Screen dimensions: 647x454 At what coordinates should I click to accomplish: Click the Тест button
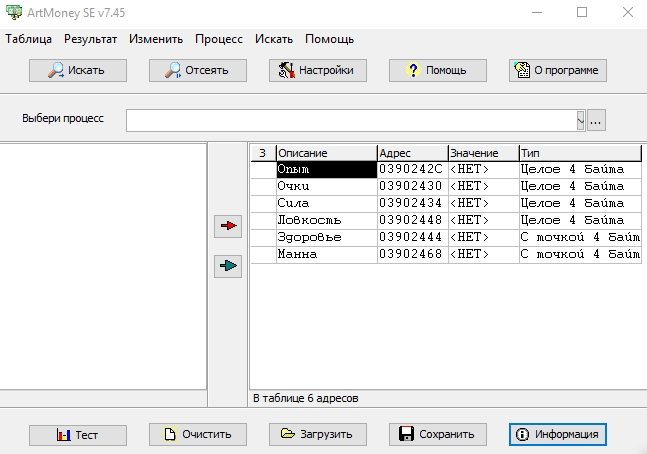(78, 435)
